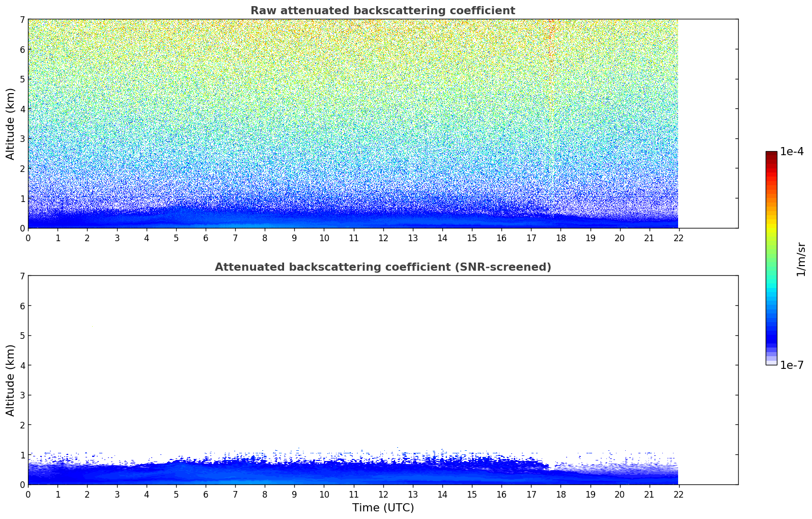Click the '1e-7' colorbar label
The width and height of the screenshot is (812, 519).
[792, 365]
